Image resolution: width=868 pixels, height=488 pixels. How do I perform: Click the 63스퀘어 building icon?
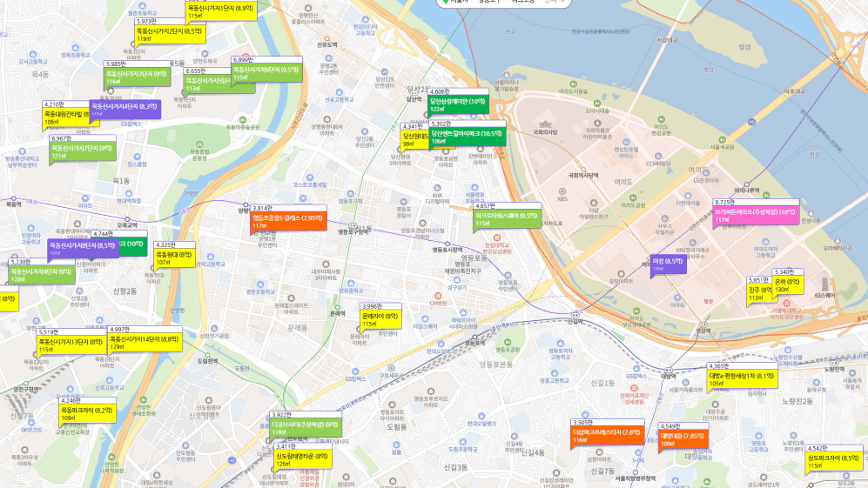pos(824,284)
